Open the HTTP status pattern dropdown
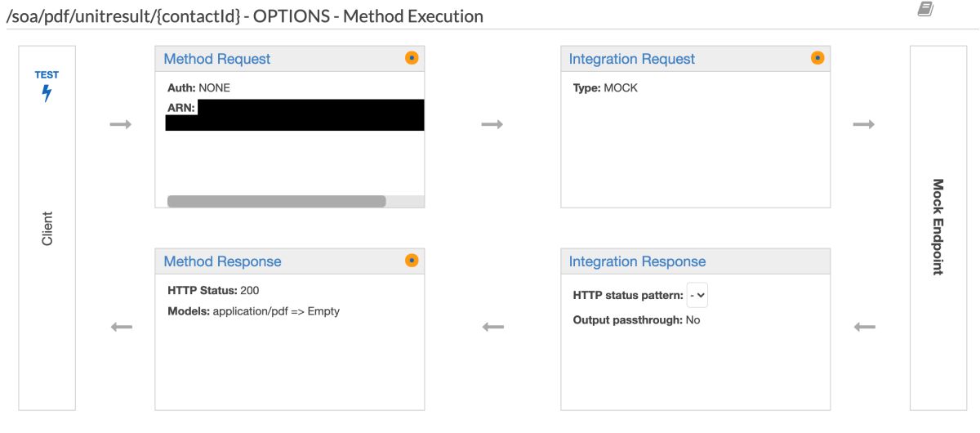The width and height of the screenshot is (980, 433). point(697,294)
